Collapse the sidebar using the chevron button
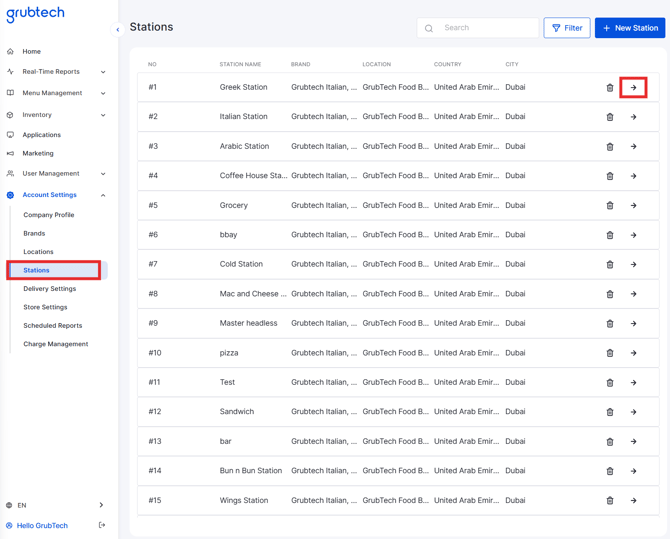The image size is (670, 539). 118,29
